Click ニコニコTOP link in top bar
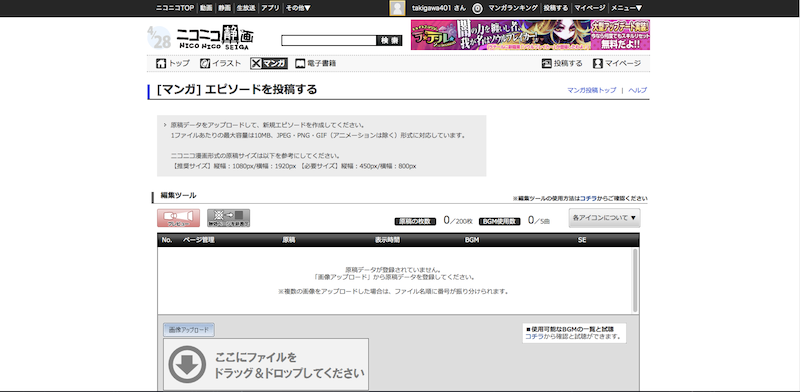This screenshot has width=800, height=392. [x=175, y=8]
